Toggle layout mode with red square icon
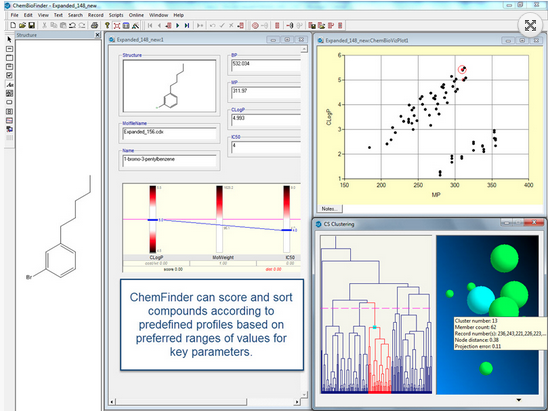This screenshot has width=548, height=411. coord(117,25)
